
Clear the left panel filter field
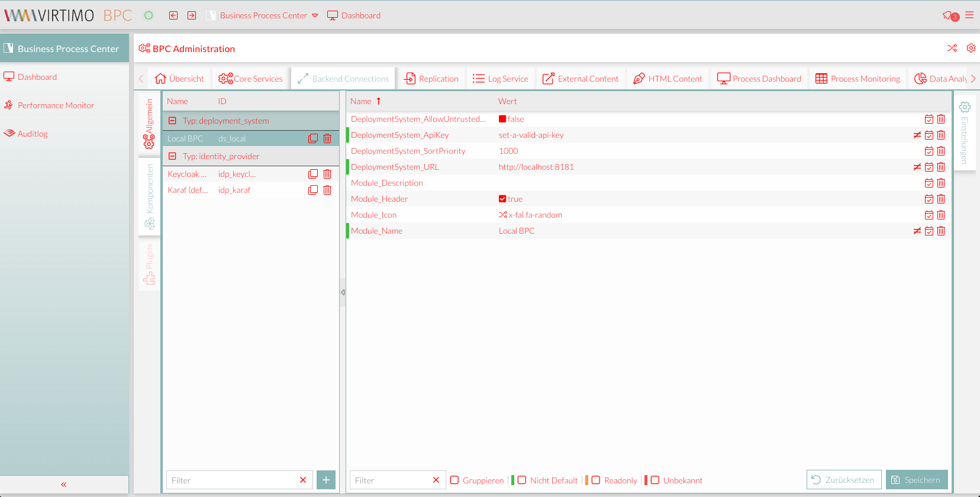pyautogui.click(x=303, y=480)
